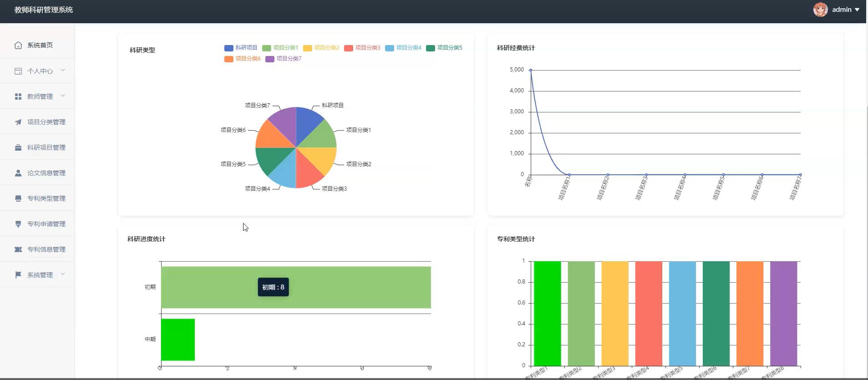Click the grid icon beside 教师管理

(x=18, y=96)
